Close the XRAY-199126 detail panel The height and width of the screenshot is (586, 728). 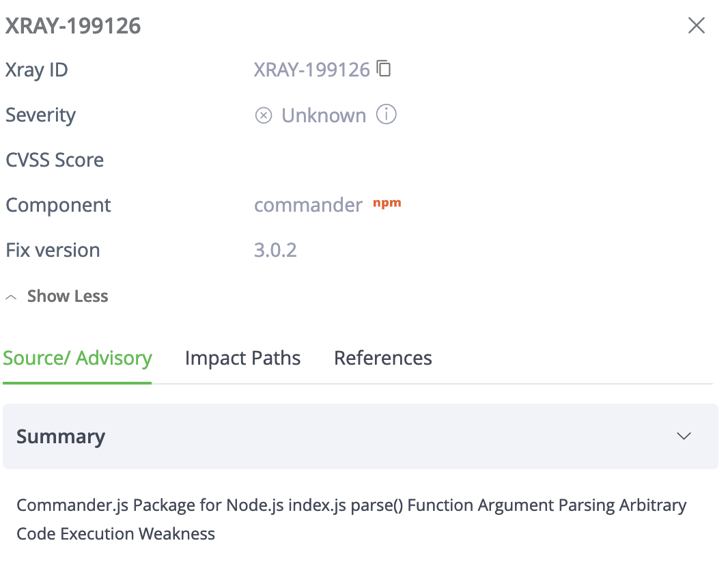click(696, 25)
